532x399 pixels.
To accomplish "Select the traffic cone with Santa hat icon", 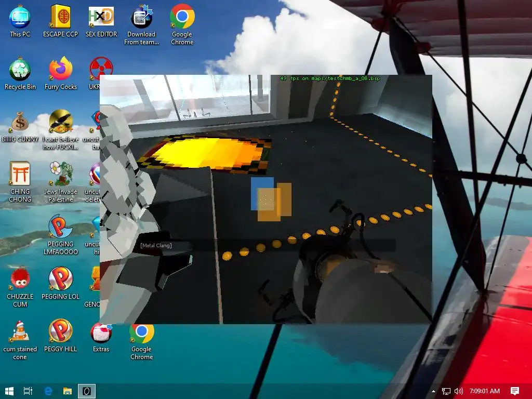I will 20,340.
